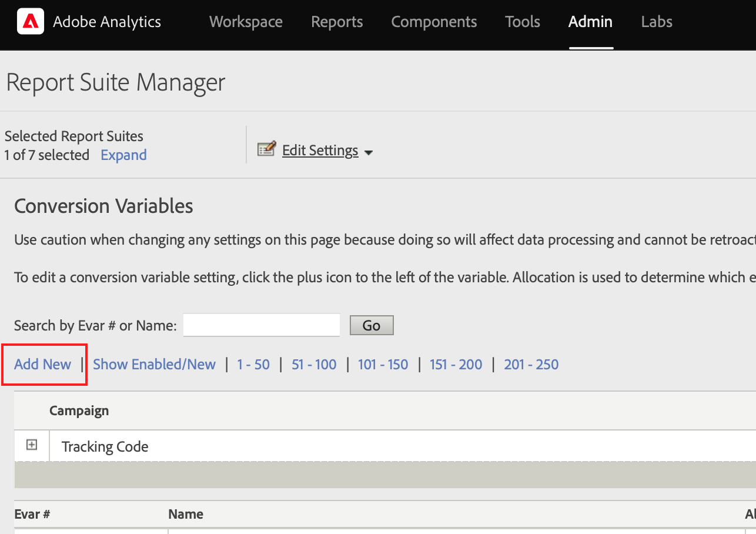This screenshot has width=756, height=534.
Task: Show eVars 101 - 150
Action: [383, 365]
